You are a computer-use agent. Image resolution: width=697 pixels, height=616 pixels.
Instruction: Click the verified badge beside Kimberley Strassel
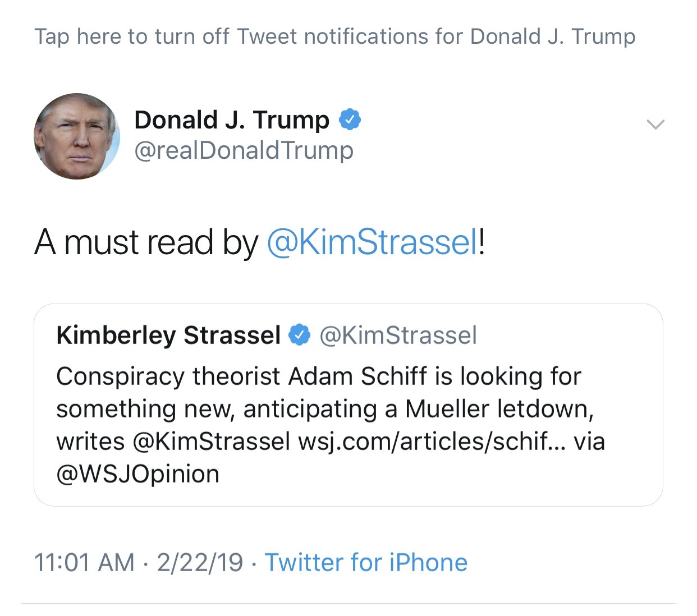299,335
